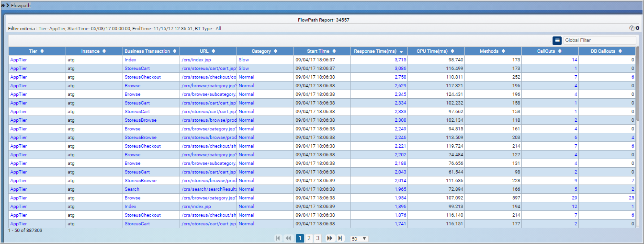This screenshot has width=644, height=244.
Task: Sort by the Category column header
Action: tap(265, 51)
